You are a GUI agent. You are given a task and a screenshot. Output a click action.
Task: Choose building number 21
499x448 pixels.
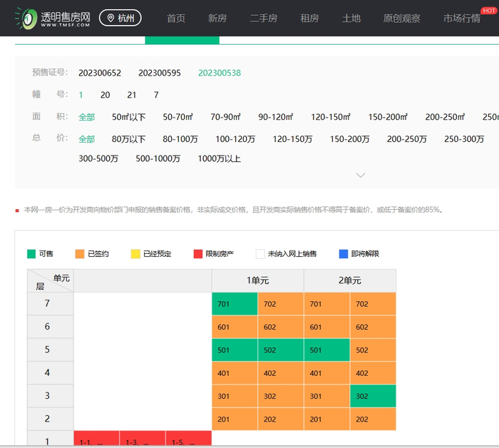132,95
